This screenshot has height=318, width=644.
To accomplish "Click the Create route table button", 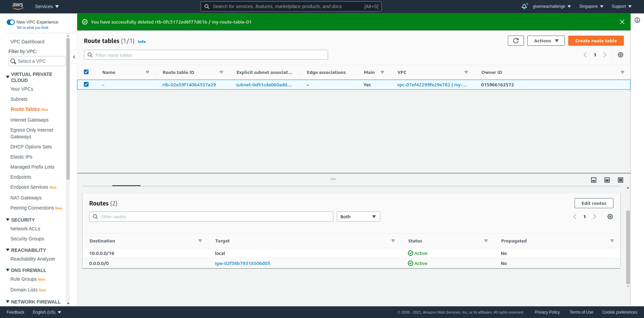I will click(596, 41).
